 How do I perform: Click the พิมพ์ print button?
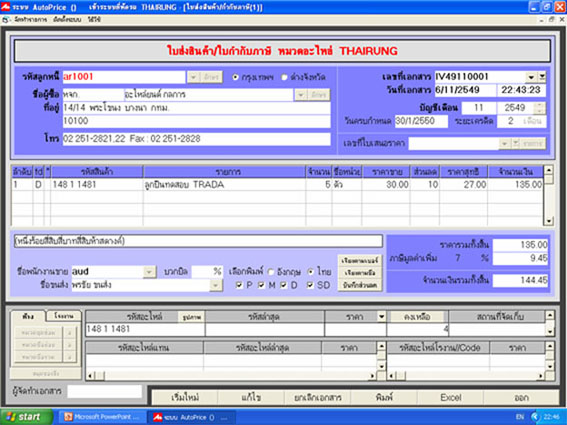(x=384, y=398)
